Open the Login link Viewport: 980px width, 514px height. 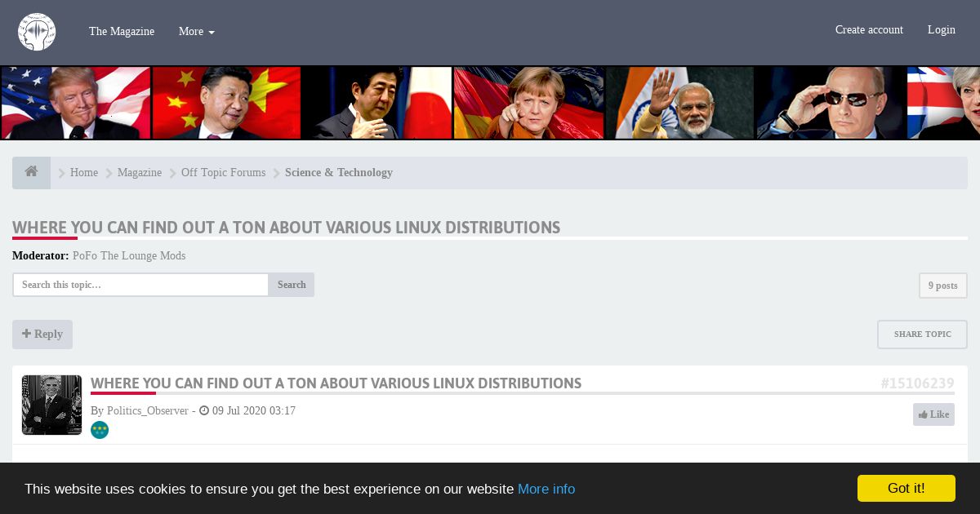pyautogui.click(x=941, y=29)
